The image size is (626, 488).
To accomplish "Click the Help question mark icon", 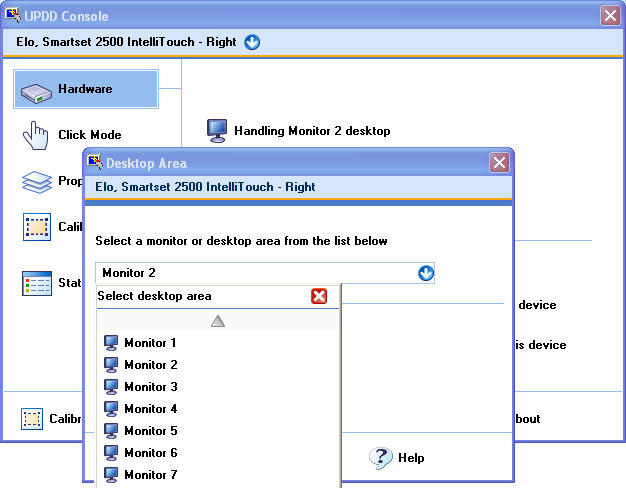I will [380, 458].
